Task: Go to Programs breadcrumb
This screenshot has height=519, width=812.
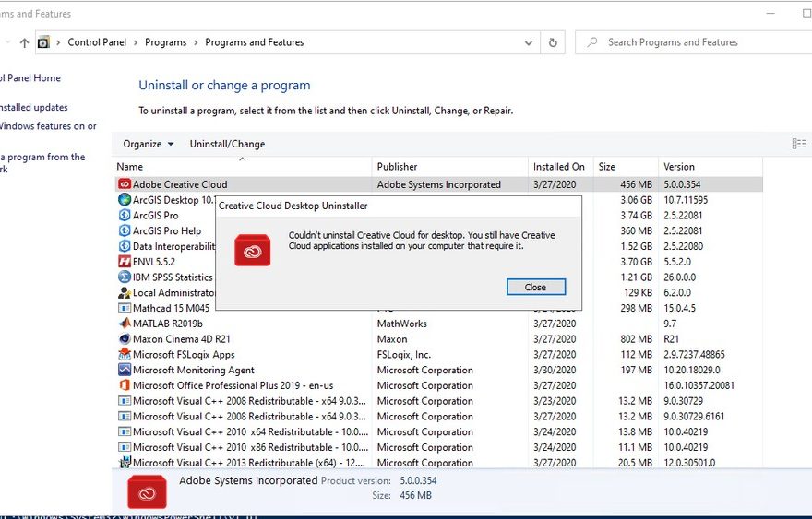Action: point(166,42)
